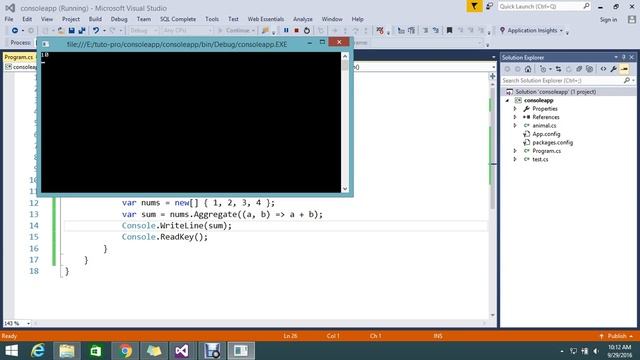Screen dimensions: 640x360
Task: Expand the Program.cs node
Action: [515, 151]
